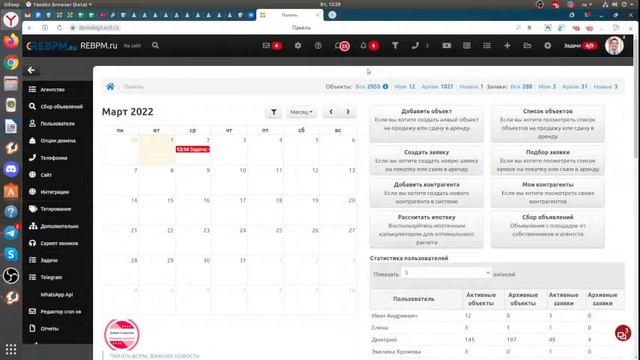The width and height of the screenshot is (640, 360).
Task: Open Отчеты in the sidebar
Action: point(48,329)
